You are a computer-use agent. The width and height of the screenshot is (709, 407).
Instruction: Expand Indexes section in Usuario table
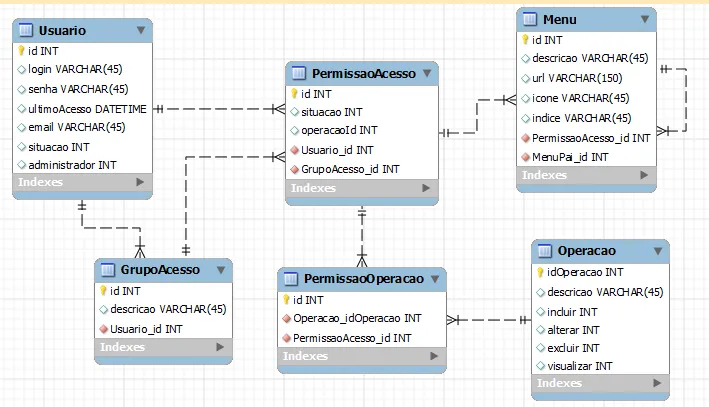tap(140, 183)
